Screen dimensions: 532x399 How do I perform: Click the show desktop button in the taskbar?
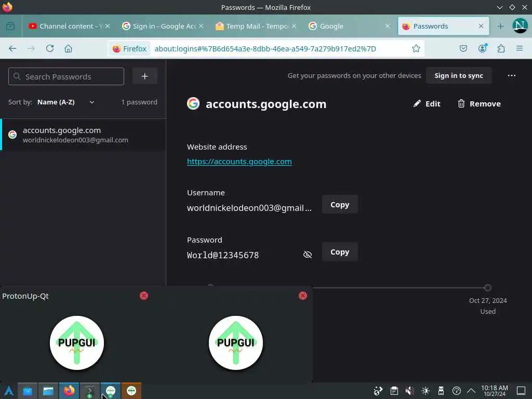coord(521,391)
